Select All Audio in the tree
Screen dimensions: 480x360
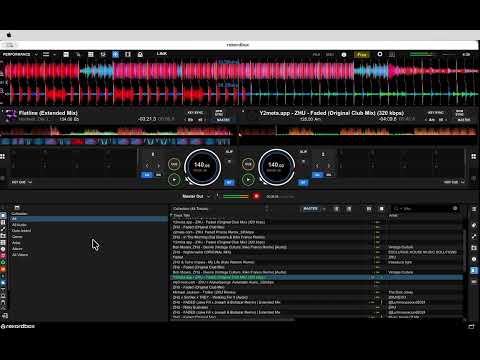19,225
